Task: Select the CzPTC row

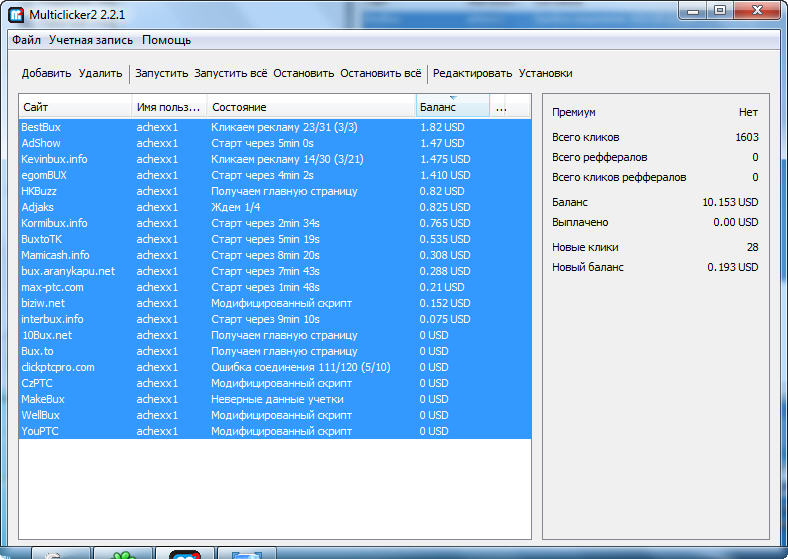Action: point(275,383)
